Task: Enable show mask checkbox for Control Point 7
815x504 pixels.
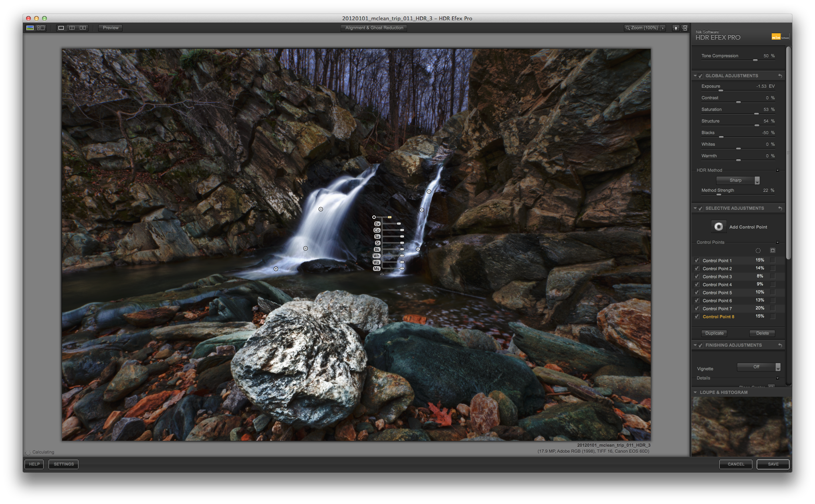Action: tap(773, 308)
